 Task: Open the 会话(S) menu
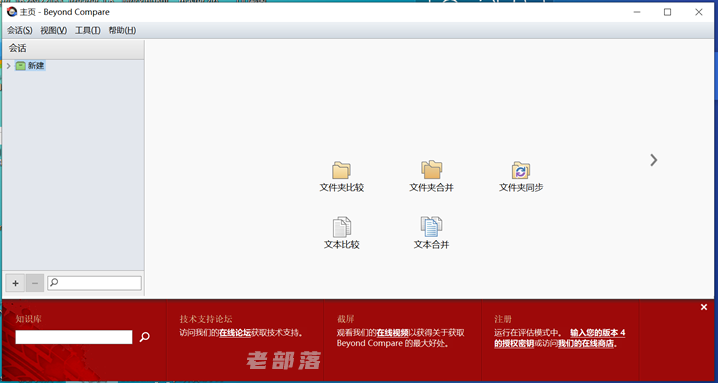tap(20, 31)
